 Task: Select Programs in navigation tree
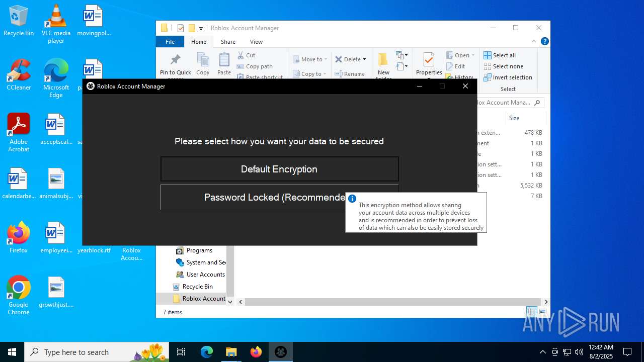point(194,250)
